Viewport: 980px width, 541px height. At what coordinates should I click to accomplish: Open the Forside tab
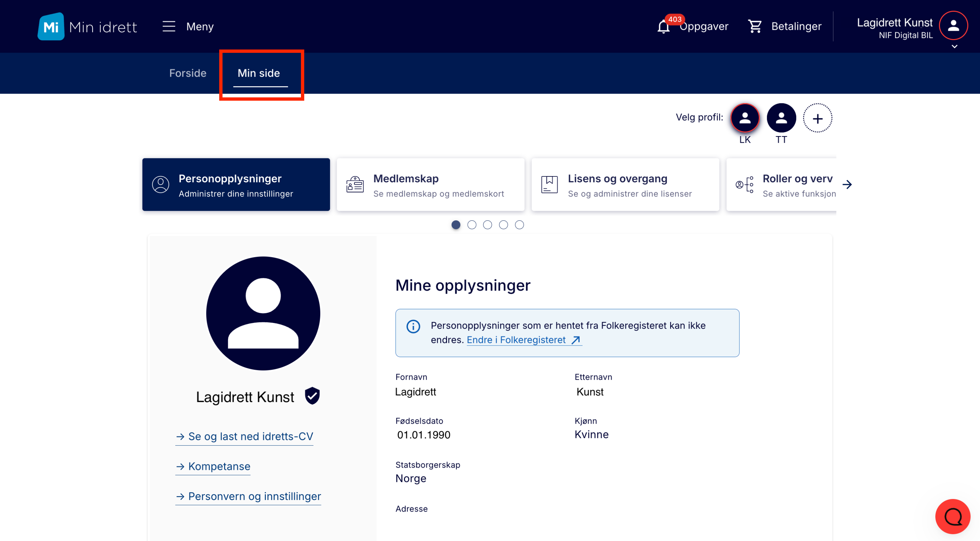tap(187, 73)
